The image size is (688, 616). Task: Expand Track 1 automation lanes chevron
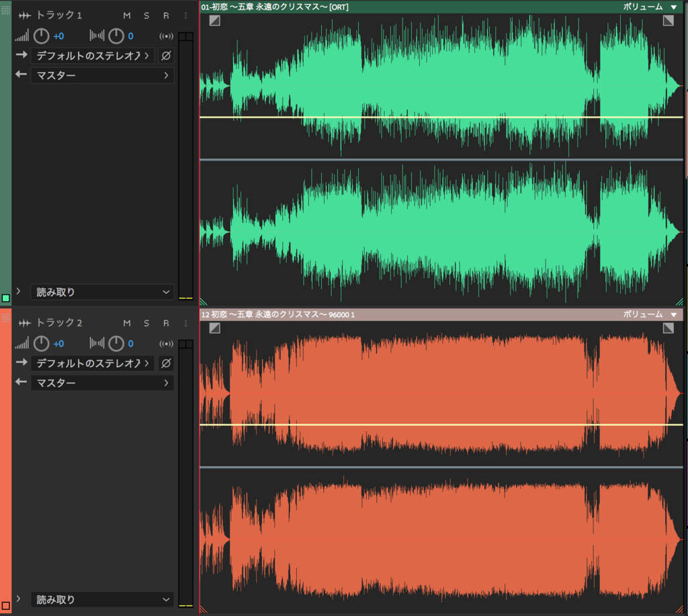[x=18, y=291]
